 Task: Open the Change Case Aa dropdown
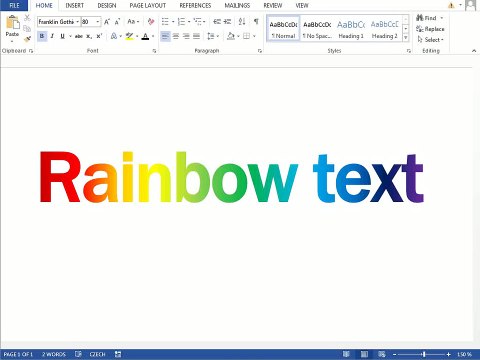point(133,22)
